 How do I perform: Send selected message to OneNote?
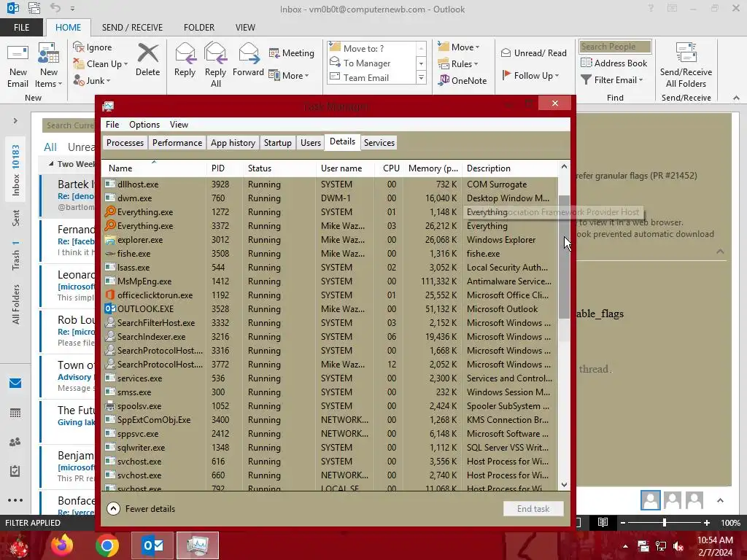[463, 80]
